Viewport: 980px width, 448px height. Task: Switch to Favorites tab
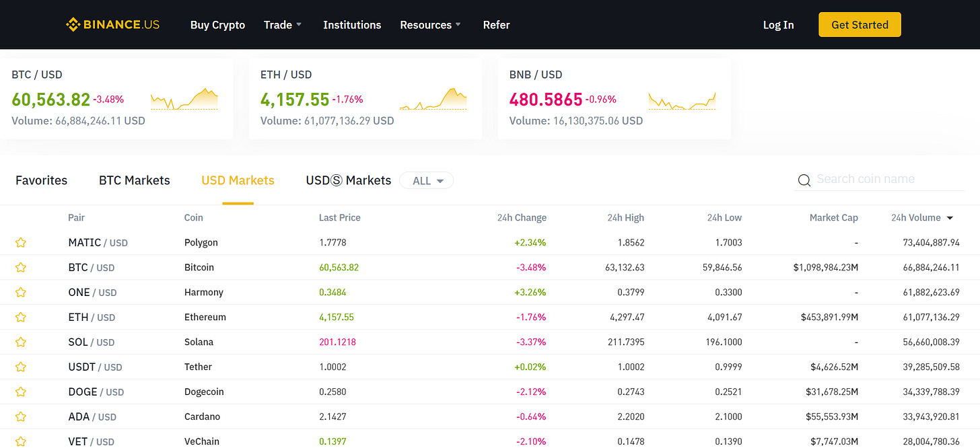coord(42,180)
